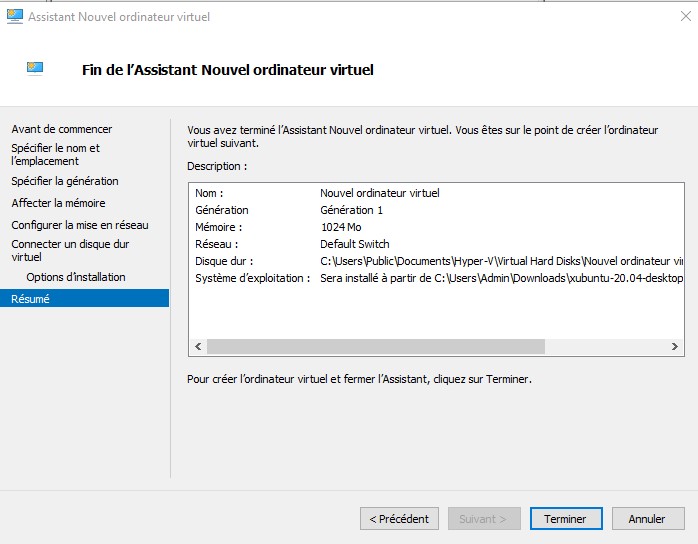Close the Assistant Nouvel ordinateur virtuel window
The width and height of the screenshot is (698, 544).
pos(686,16)
